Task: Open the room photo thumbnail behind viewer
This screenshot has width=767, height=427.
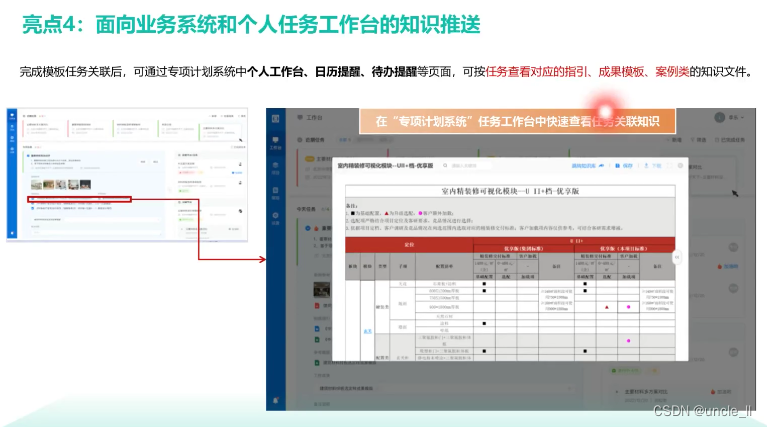Action: click(322, 289)
